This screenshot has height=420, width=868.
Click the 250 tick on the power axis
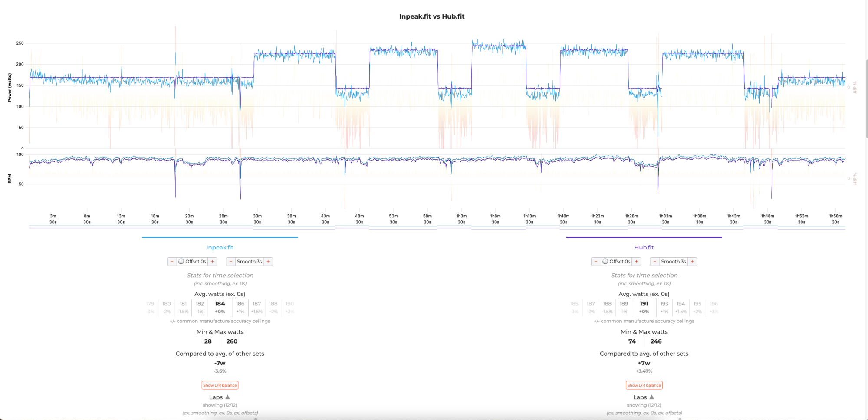point(20,43)
